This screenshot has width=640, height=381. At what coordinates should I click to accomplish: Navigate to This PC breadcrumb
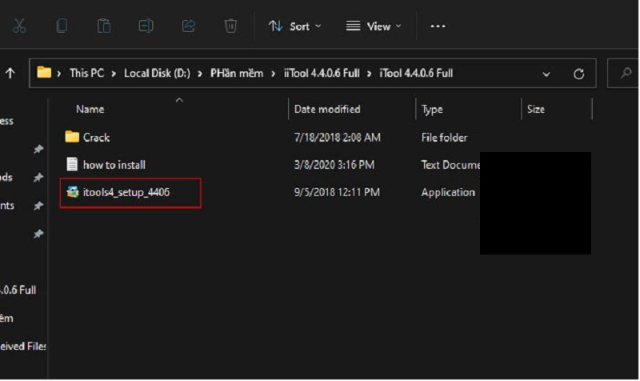coord(87,73)
